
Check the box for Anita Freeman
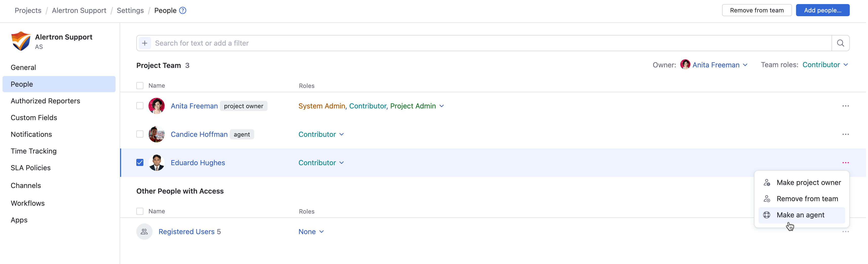pos(140,106)
